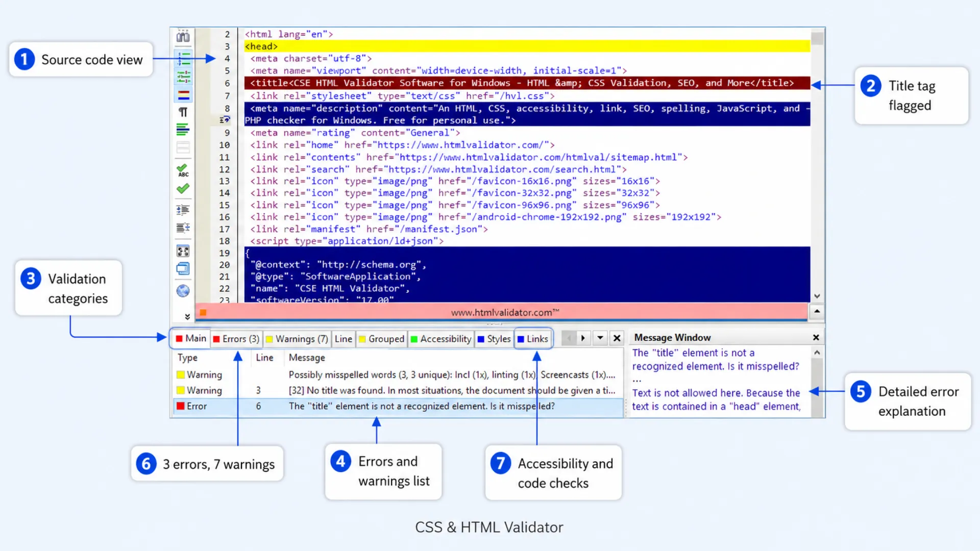
Task: Open the Styles tab
Action: tap(494, 339)
